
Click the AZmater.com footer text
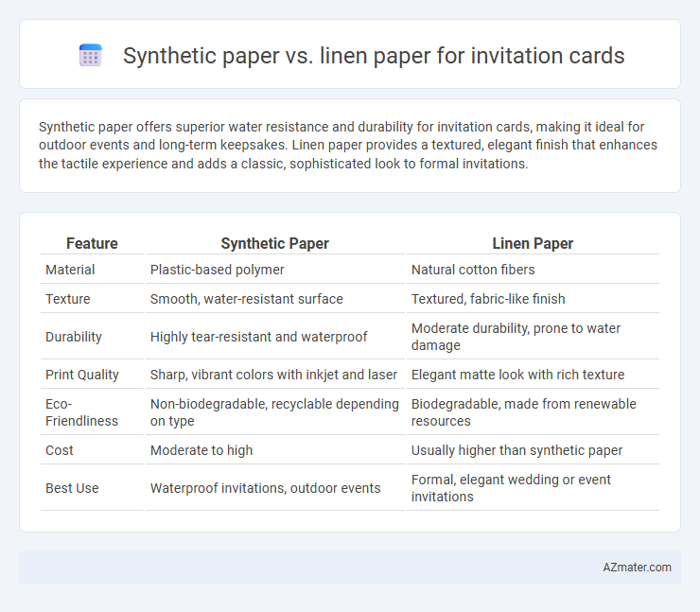point(637,567)
